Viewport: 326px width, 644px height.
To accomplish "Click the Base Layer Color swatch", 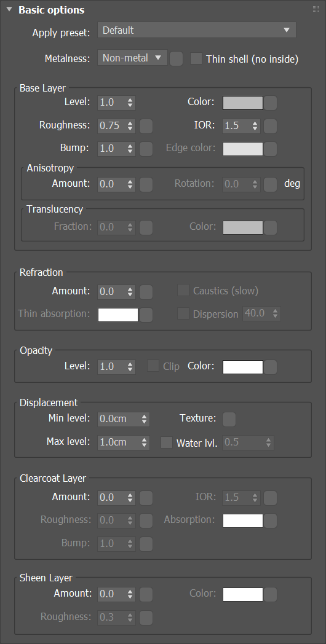I will coord(243,103).
